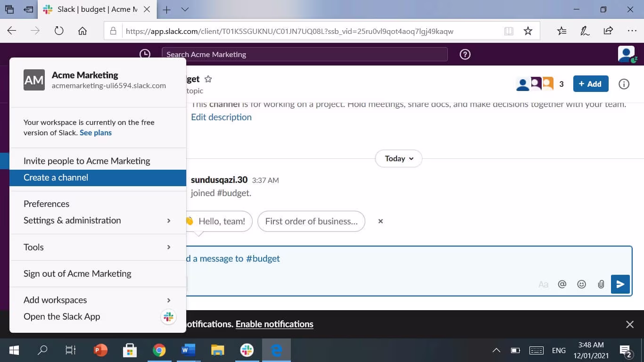Image resolution: width=644 pixels, height=362 pixels.
Task: Select the browser address bar URL
Action: click(x=289, y=31)
